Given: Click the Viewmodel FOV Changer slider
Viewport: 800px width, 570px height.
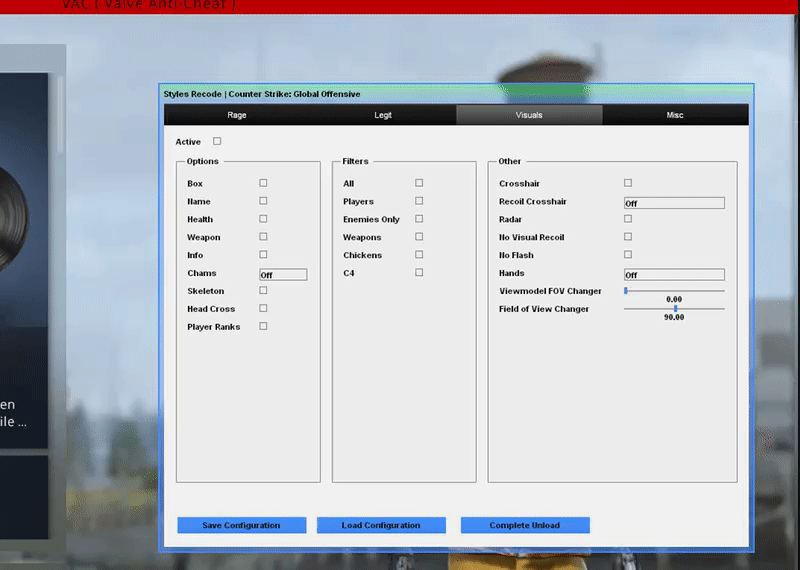Looking at the screenshot, I should (x=674, y=290).
